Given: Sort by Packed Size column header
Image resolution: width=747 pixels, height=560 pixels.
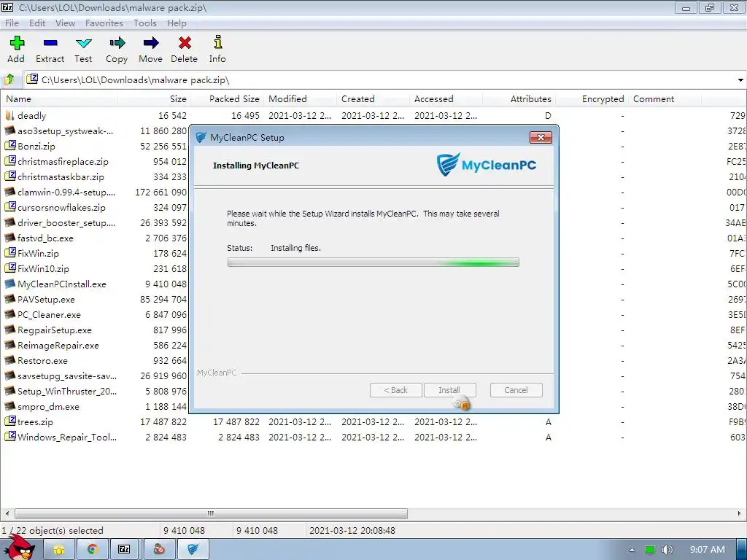Looking at the screenshot, I should (228, 98).
